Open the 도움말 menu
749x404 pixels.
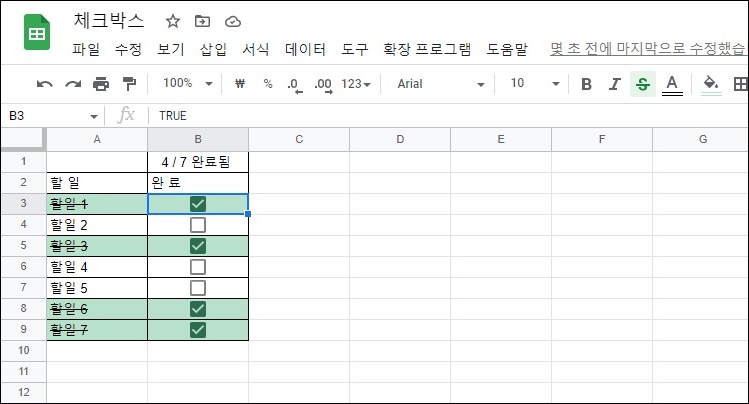(507, 49)
